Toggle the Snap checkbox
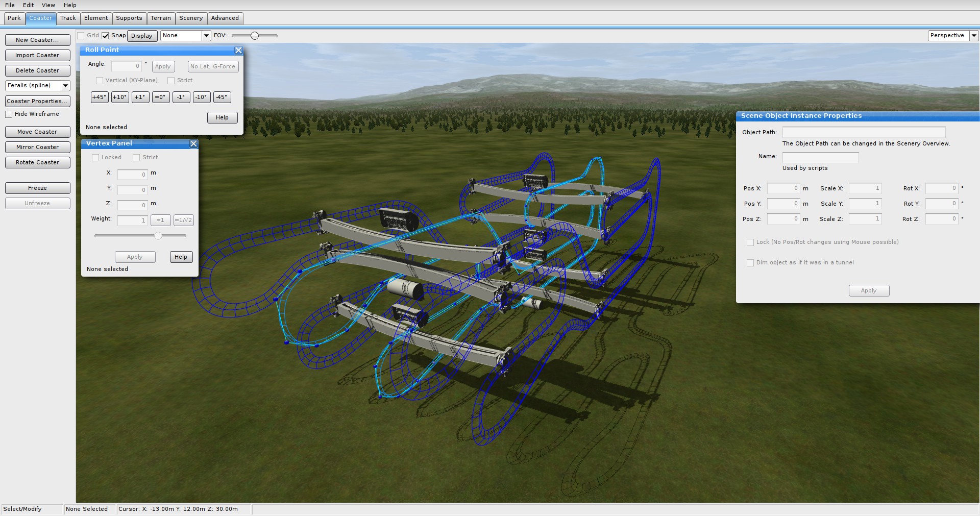This screenshot has width=980, height=516. pos(106,36)
